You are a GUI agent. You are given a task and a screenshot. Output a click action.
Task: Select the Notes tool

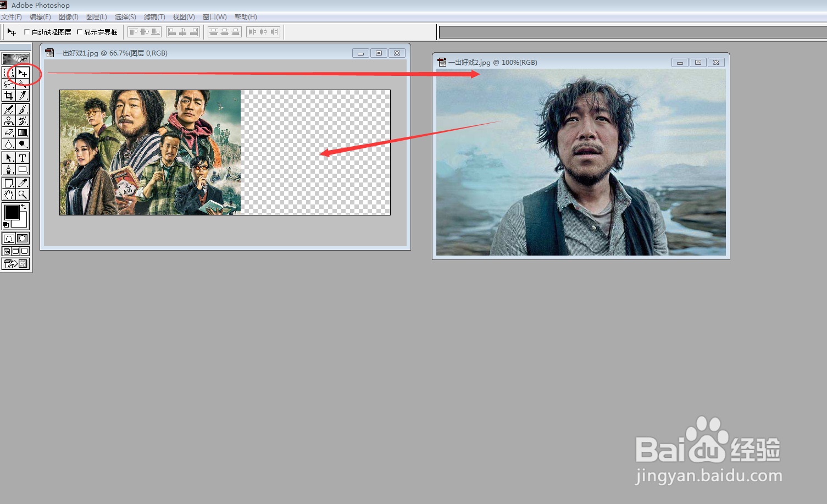click(x=9, y=182)
